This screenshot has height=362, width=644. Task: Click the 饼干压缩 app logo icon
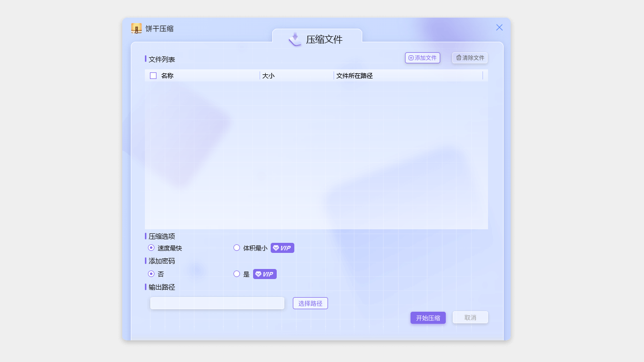coord(136,28)
